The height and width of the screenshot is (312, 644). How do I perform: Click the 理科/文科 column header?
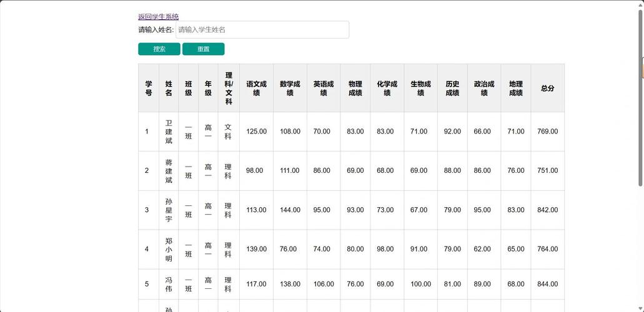point(229,88)
